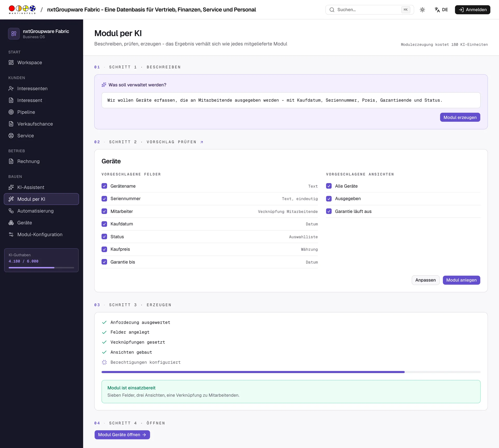This screenshot has height=448, width=499.
Task: Click the Anpassen button
Action: coord(425,280)
